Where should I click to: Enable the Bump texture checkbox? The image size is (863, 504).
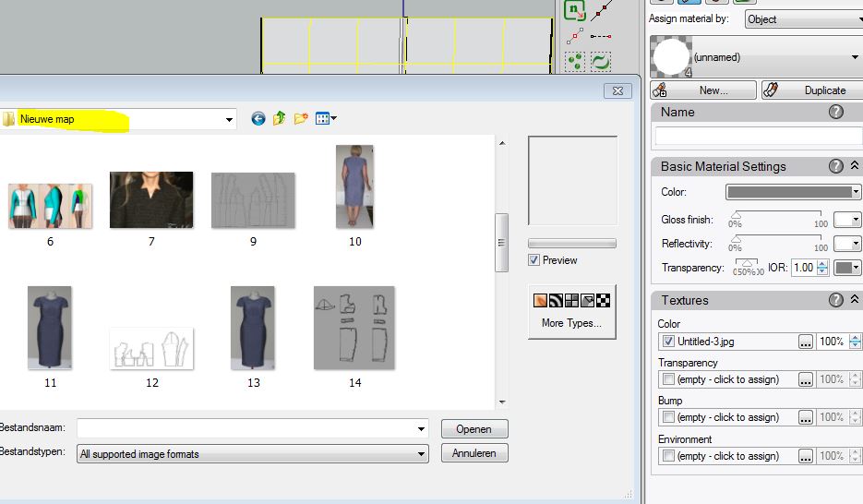[x=668, y=417]
